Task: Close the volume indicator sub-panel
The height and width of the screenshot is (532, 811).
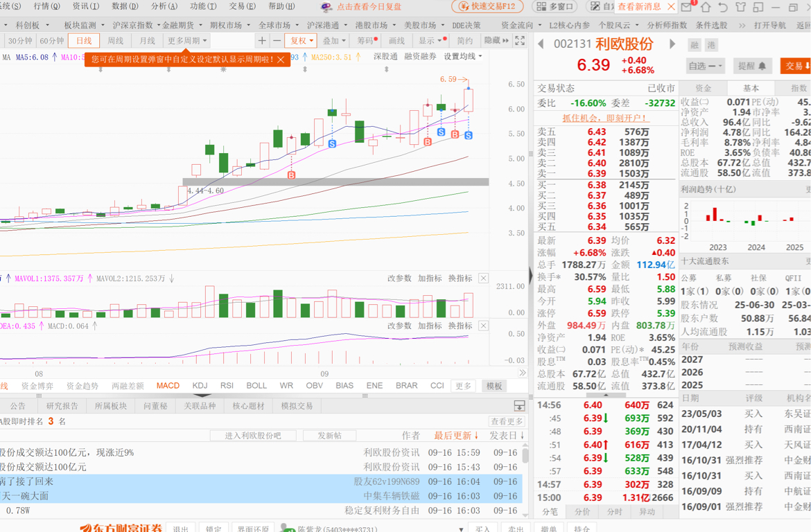Action: pos(483,278)
